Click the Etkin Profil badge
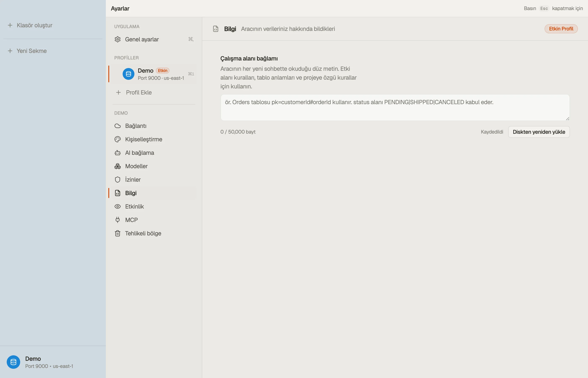The height and width of the screenshot is (378, 588). [561, 29]
